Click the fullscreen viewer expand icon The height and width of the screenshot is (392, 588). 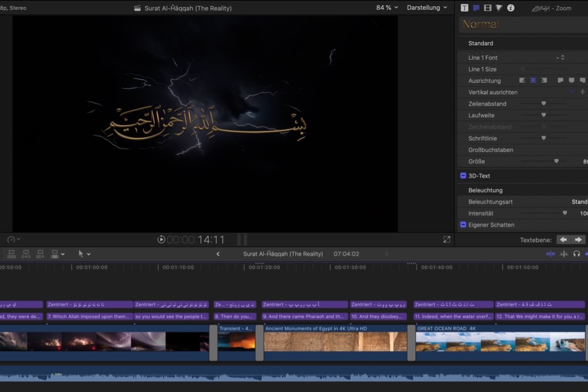(x=447, y=239)
